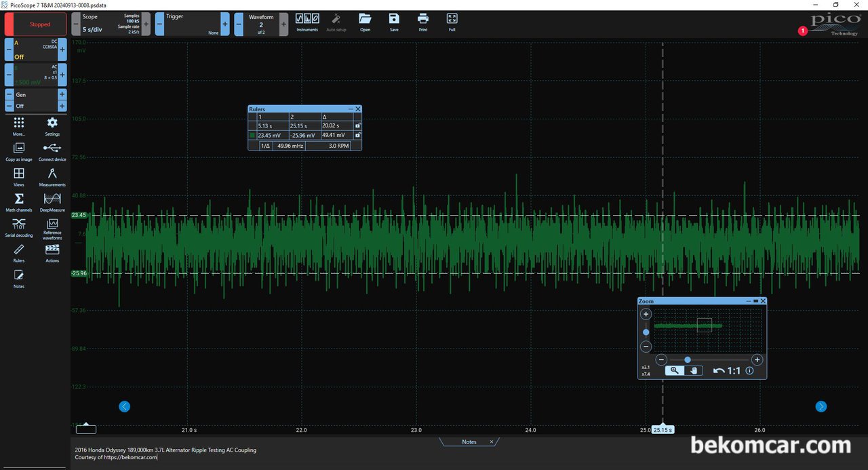Image resolution: width=868 pixels, height=470 pixels.
Task: Open the DeepMeasure tool
Action: 52,202
